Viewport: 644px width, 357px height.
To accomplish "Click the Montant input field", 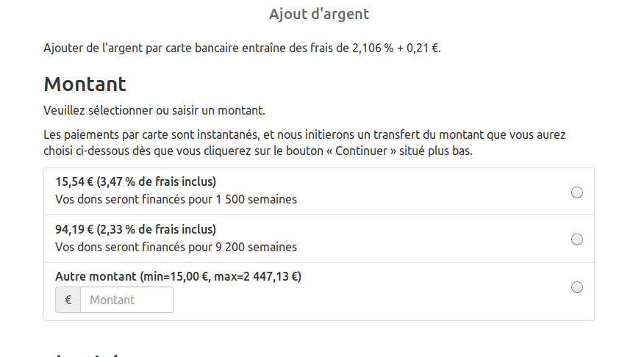I will pyautogui.click(x=127, y=300).
